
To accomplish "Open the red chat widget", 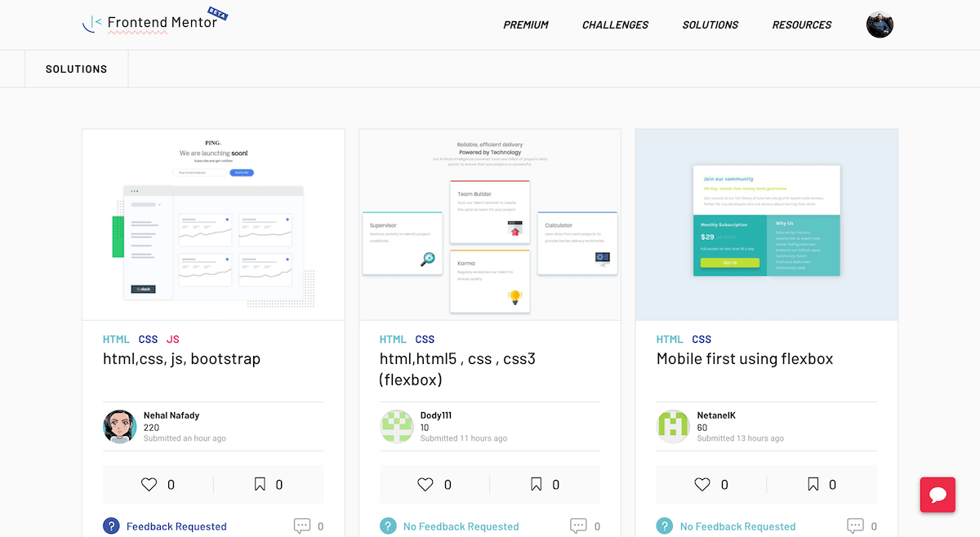I will point(938,495).
